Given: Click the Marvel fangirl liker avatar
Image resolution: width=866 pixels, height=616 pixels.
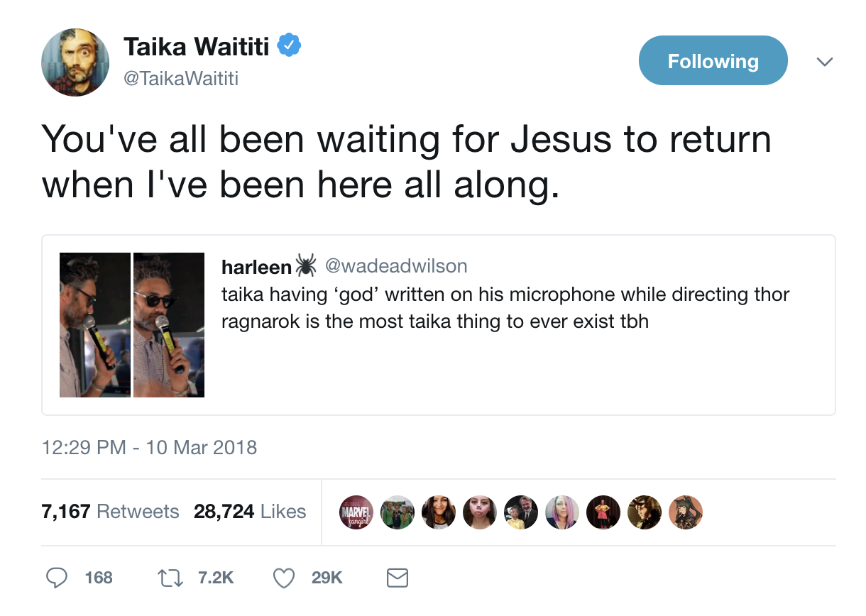Looking at the screenshot, I should (x=356, y=512).
